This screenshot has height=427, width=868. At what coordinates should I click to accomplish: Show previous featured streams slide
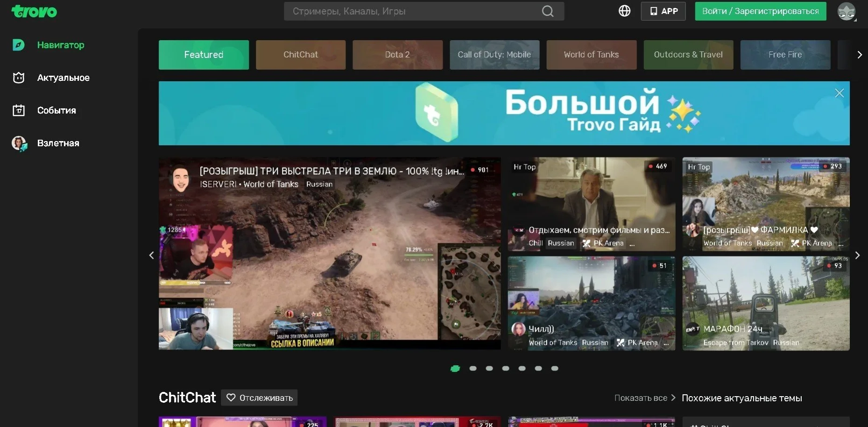pyautogui.click(x=151, y=255)
